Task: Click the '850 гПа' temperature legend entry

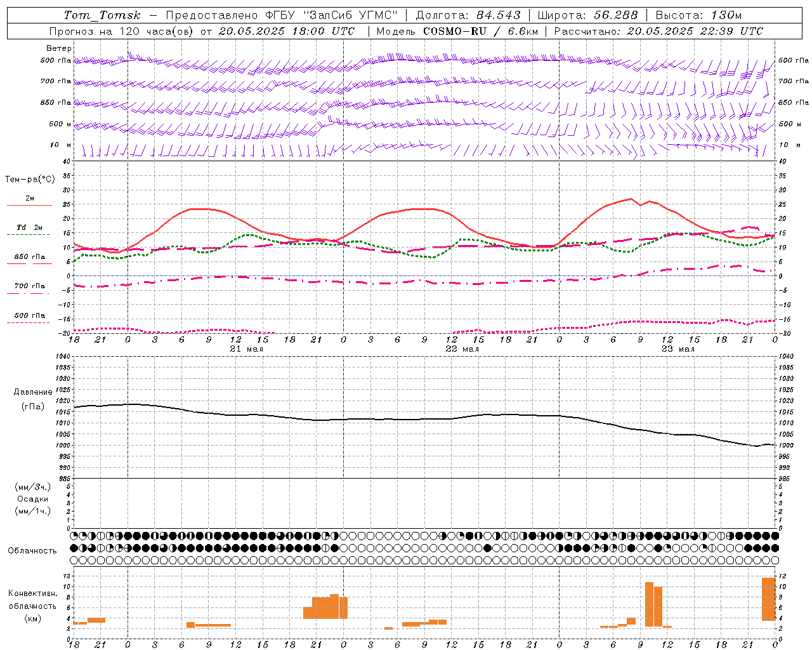Action: tap(29, 256)
